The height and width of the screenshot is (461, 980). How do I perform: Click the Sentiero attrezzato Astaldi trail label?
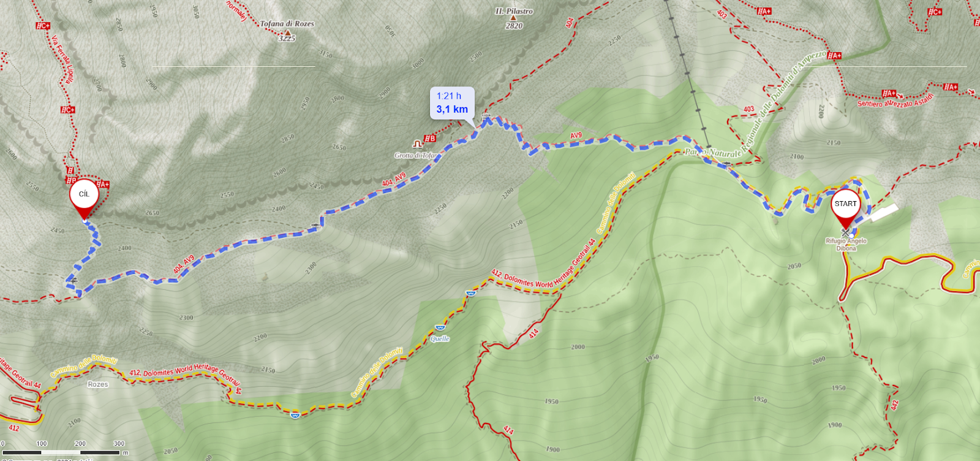895,101
